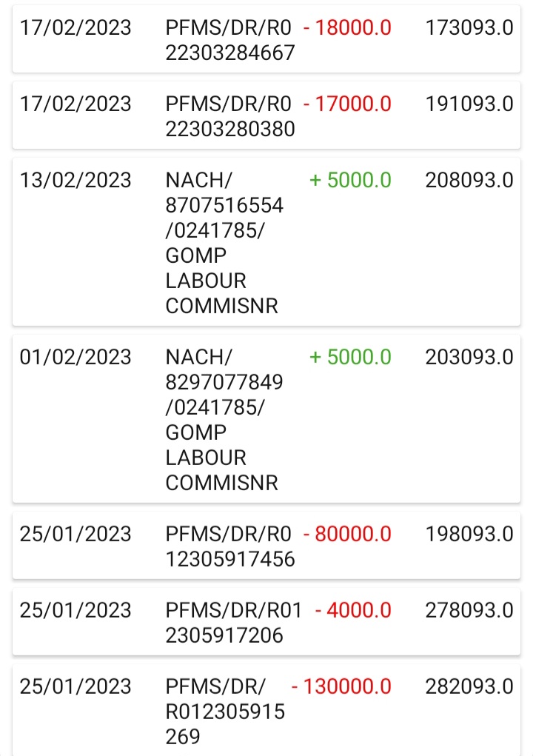
Task: Open the transaction with balance 173093.0
Action: pos(469,28)
